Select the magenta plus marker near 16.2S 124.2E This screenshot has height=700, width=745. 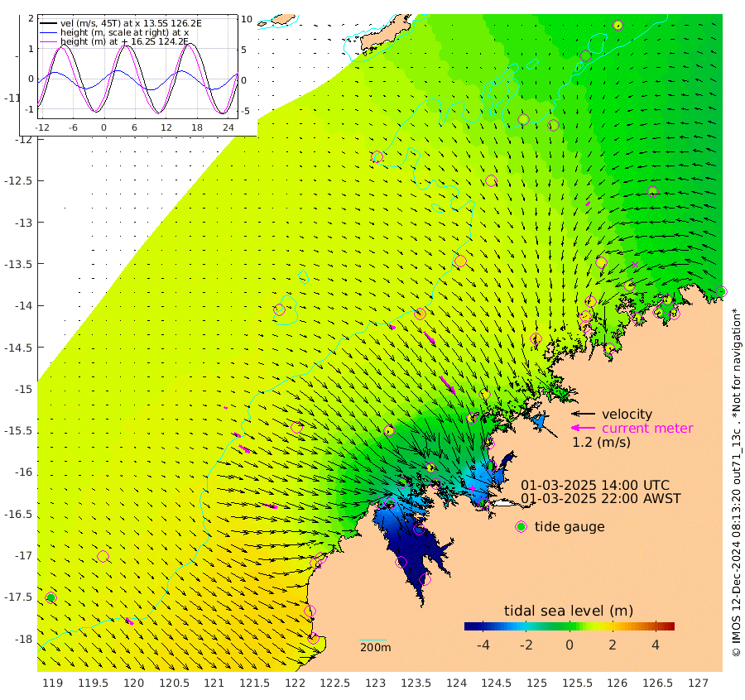click(x=473, y=487)
